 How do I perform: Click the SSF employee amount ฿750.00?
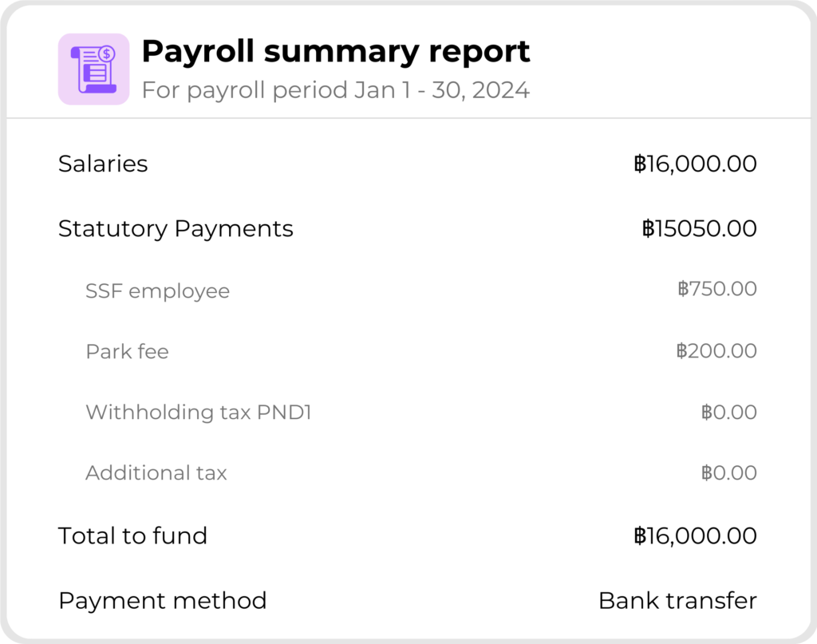pyautogui.click(x=716, y=289)
